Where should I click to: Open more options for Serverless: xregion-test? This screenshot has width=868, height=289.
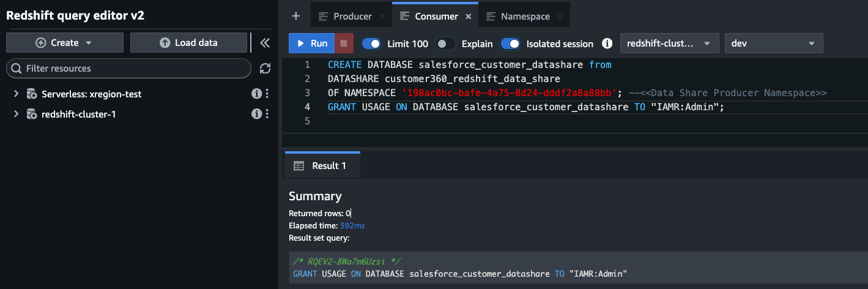(267, 94)
